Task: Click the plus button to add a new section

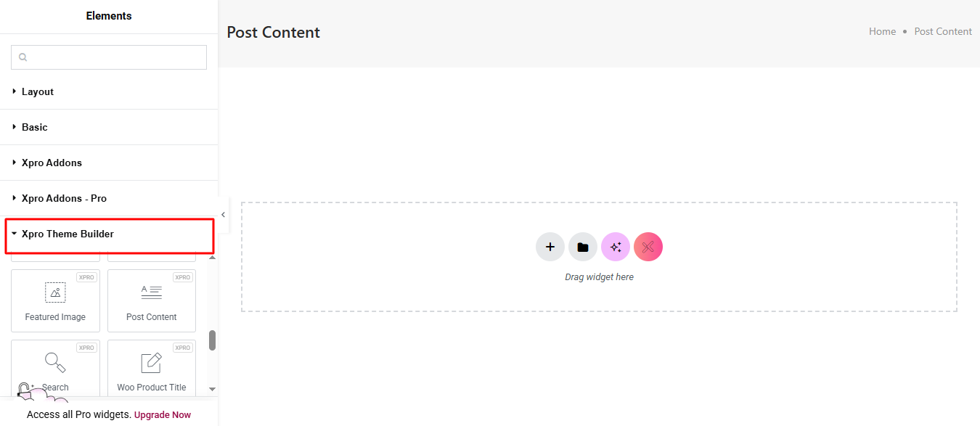Action: tap(550, 247)
